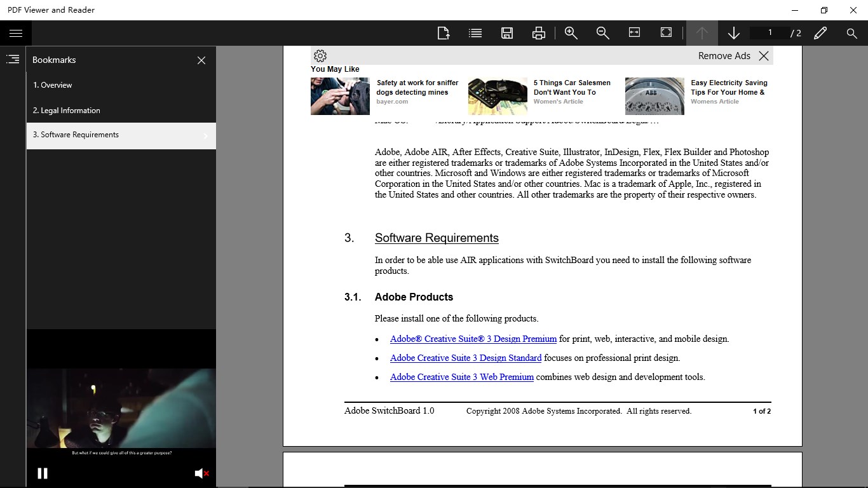Open Adobe Creative Suite 3 Web Premium link

[x=462, y=377]
